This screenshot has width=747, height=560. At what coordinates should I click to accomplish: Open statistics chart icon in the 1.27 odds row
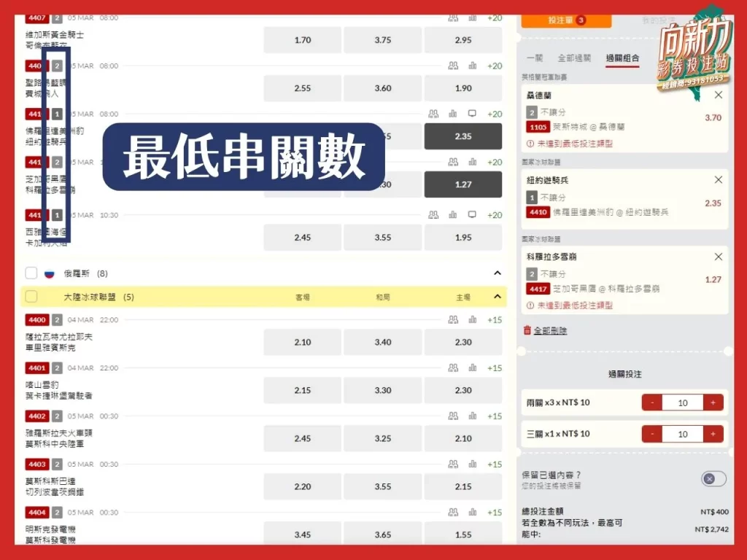(473, 162)
